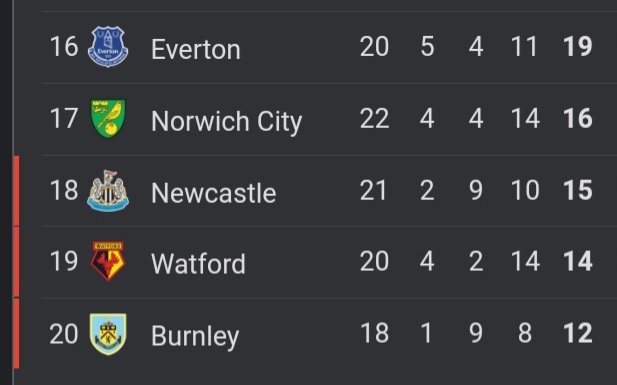617x385 pixels.
Task: Open the Norwich City team page
Action: (227, 121)
